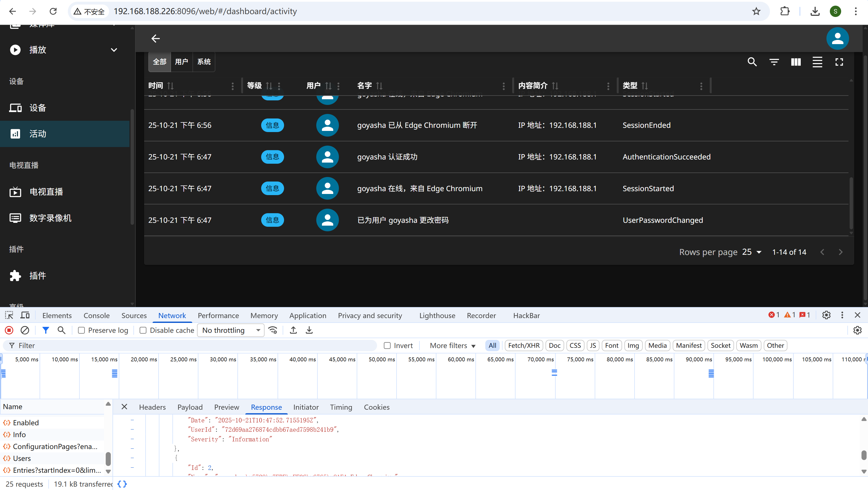The height and width of the screenshot is (490, 868).
Task: Enable the Preserve log checkbox
Action: 81,330
